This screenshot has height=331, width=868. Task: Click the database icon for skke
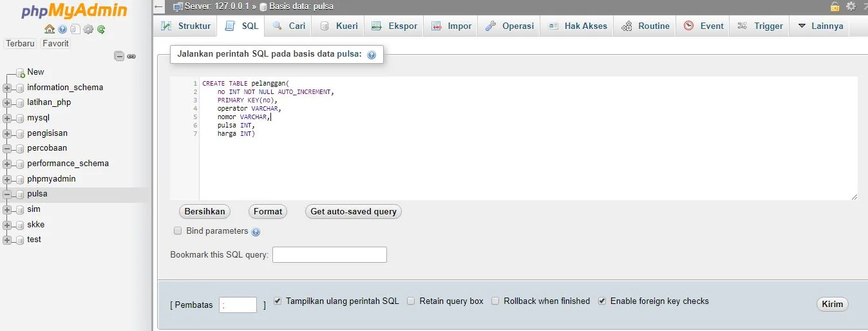(x=20, y=225)
